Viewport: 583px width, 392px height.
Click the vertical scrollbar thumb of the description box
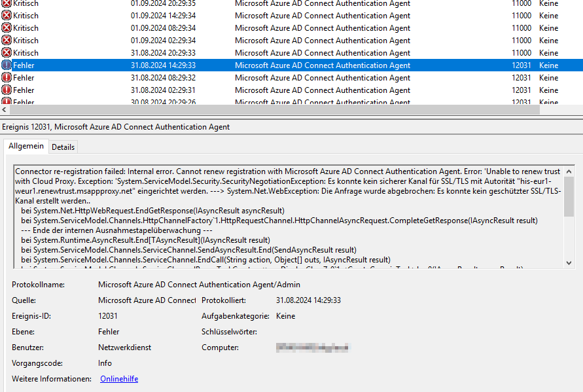tap(569, 196)
